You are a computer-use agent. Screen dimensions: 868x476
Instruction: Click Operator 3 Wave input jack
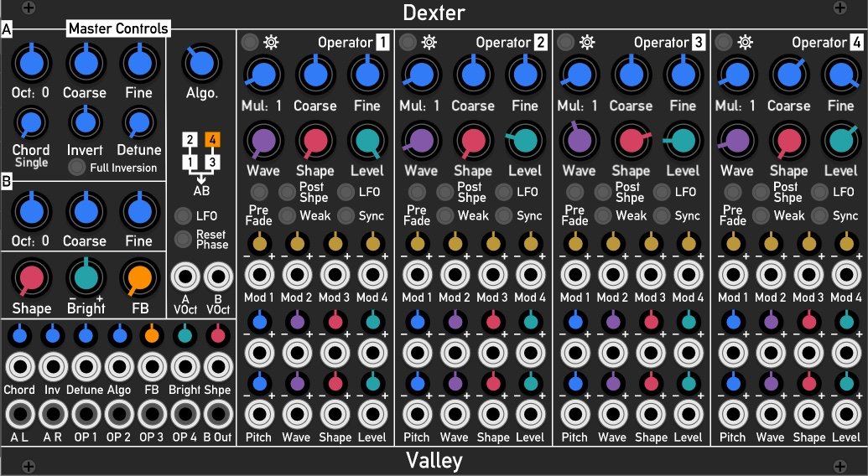tap(613, 413)
